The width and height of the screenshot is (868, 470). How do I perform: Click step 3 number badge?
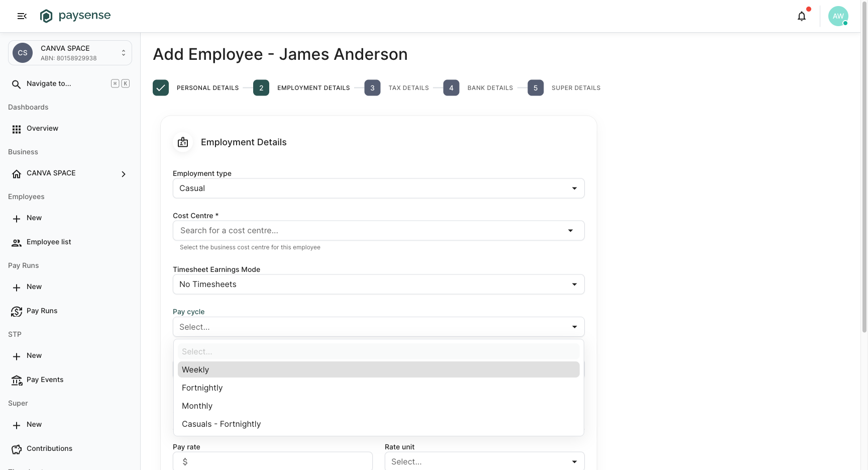pyautogui.click(x=372, y=87)
